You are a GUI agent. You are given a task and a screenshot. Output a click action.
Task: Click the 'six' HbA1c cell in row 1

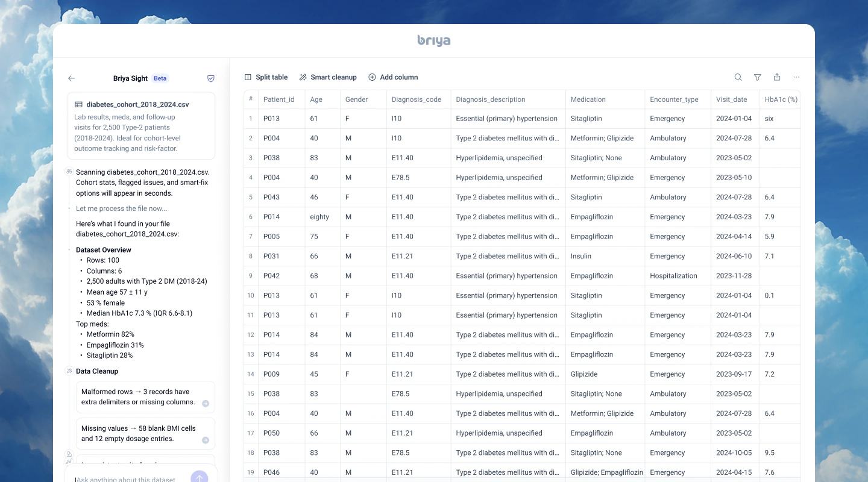coord(781,119)
